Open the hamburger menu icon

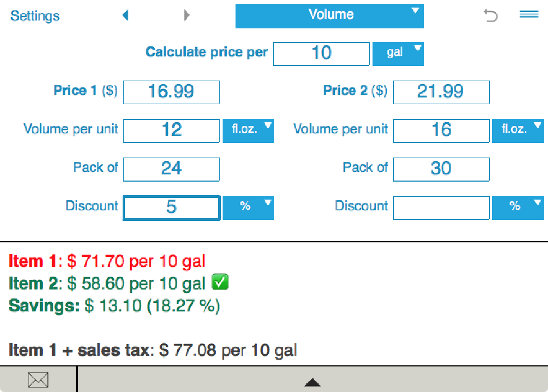pyautogui.click(x=529, y=14)
